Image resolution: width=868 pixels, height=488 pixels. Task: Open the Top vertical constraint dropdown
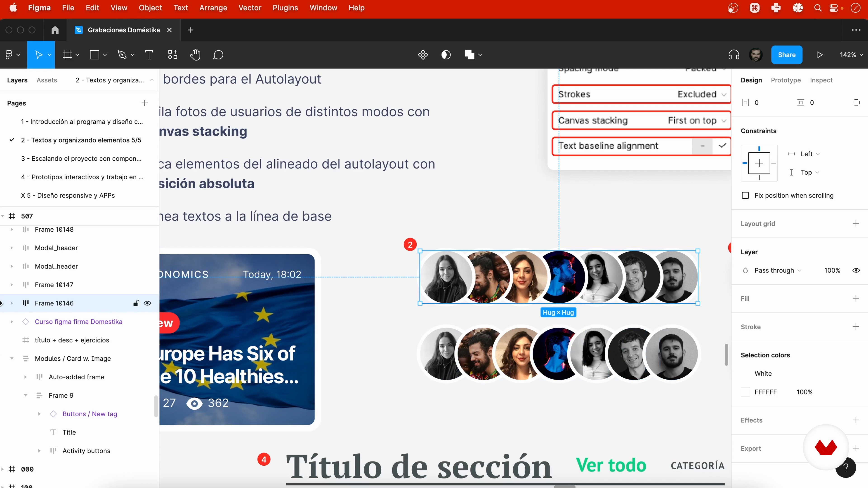coord(810,172)
